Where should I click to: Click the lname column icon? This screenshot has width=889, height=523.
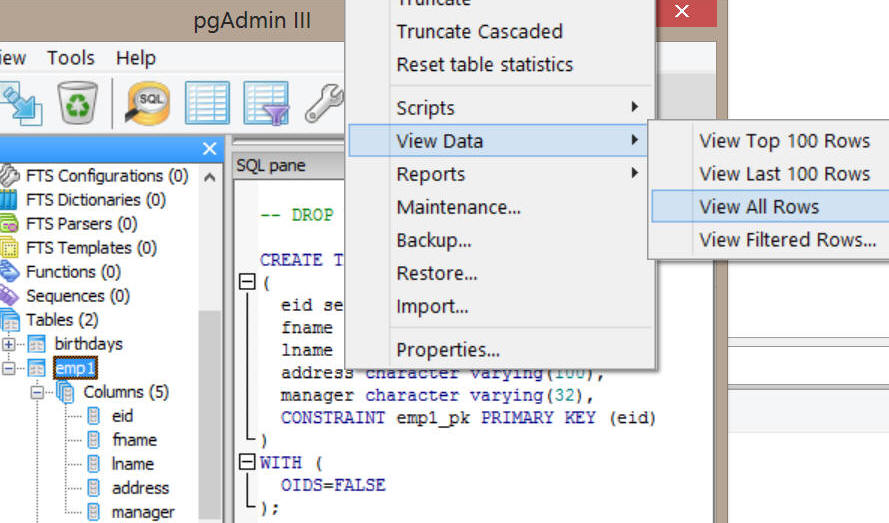click(94, 464)
